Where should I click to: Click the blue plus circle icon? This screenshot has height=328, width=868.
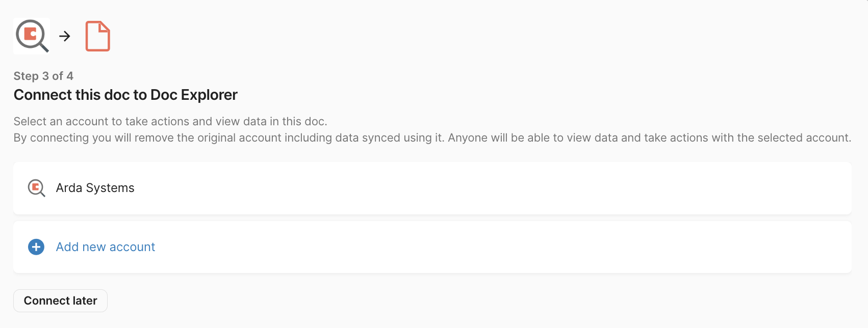36,247
